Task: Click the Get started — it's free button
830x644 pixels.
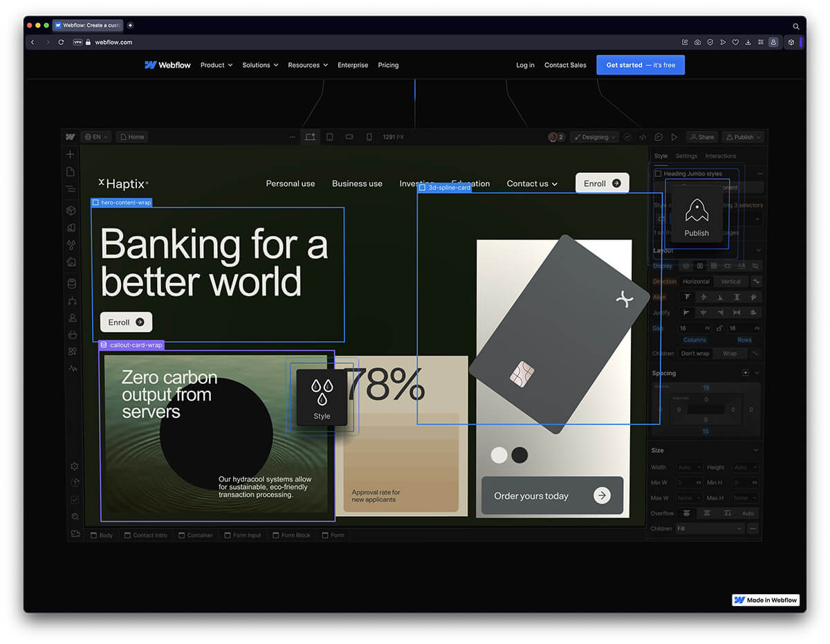Action: (x=640, y=65)
